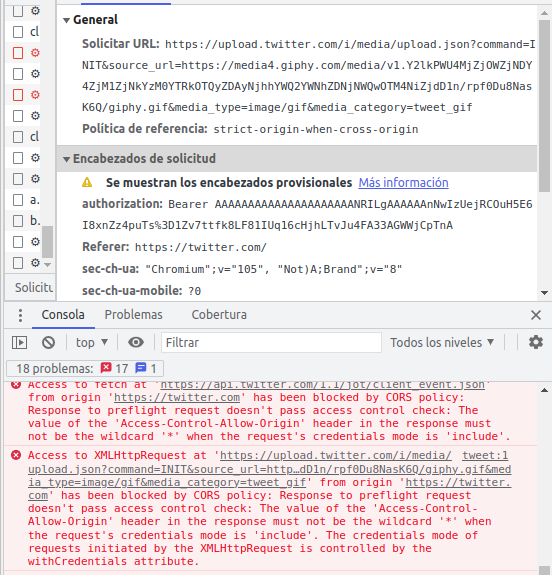Clear the console with the ban icon

pos(48,343)
